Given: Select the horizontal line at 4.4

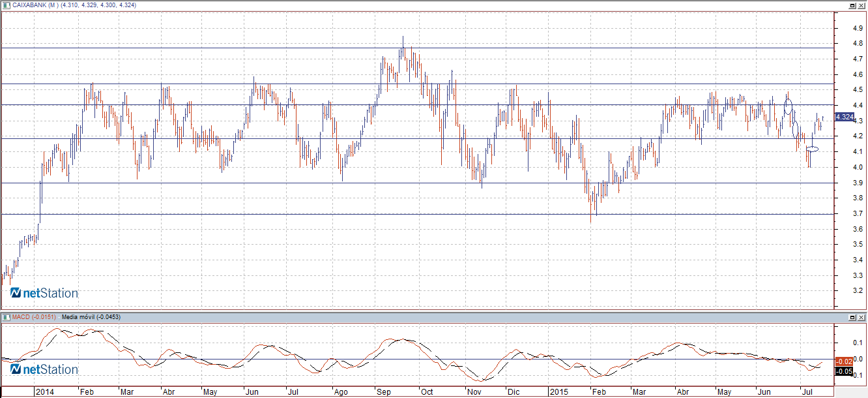Looking at the screenshot, I should [x=417, y=104].
